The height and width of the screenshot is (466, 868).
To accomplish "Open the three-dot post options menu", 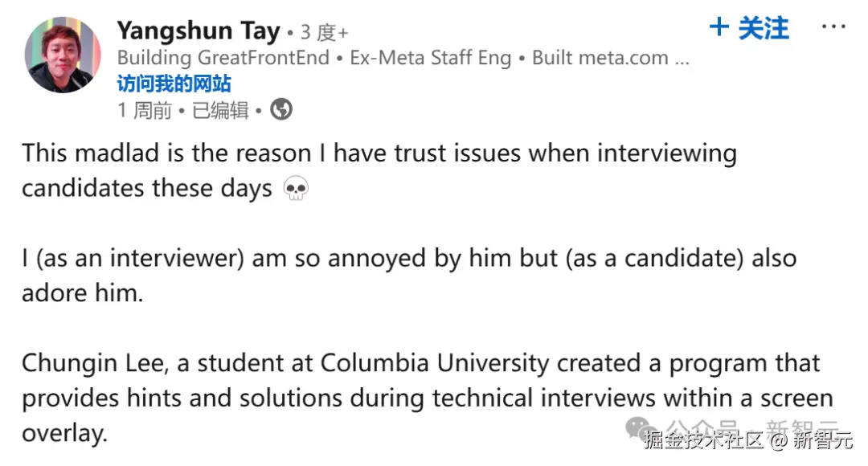I will (x=833, y=27).
